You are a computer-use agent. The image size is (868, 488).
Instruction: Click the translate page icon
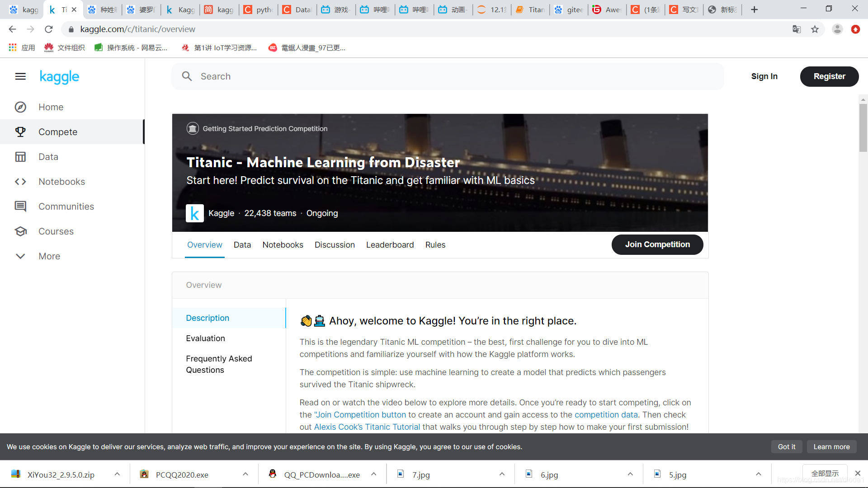click(x=797, y=29)
